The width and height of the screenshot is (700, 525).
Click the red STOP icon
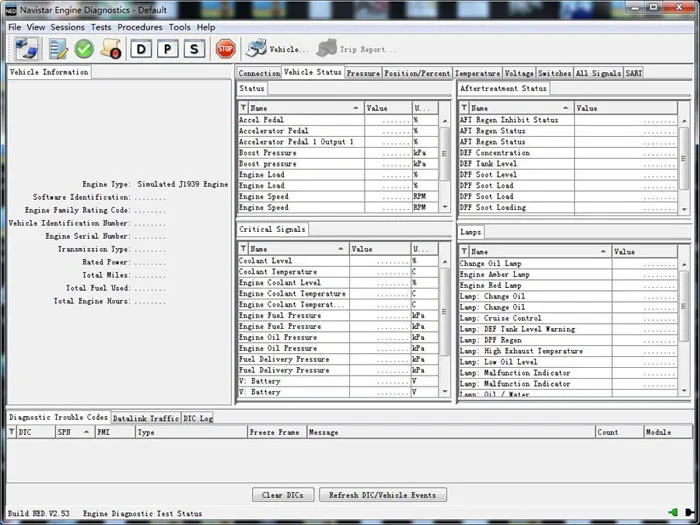pyautogui.click(x=225, y=49)
